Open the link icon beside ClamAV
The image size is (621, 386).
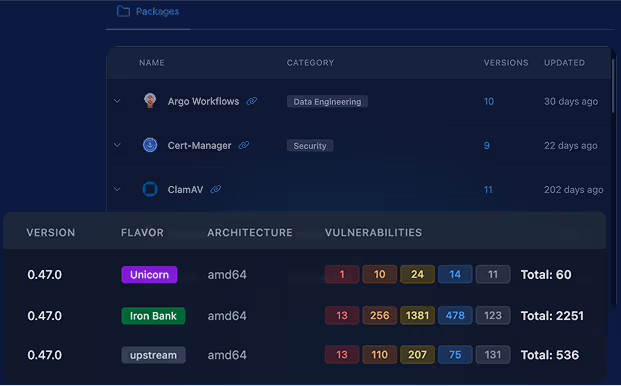tap(215, 189)
